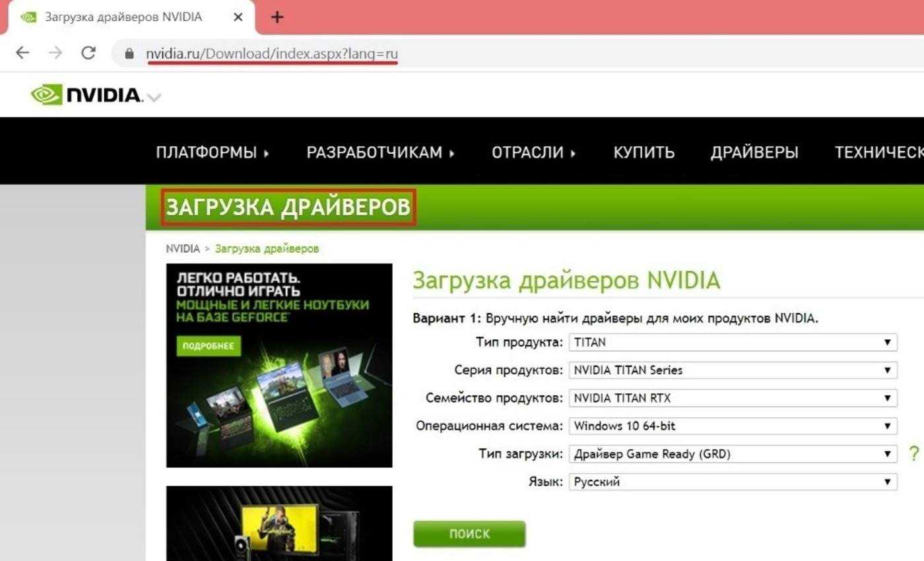Open the Язык dropdown
This screenshot has height=561, width=924.
tap(733, 482)
